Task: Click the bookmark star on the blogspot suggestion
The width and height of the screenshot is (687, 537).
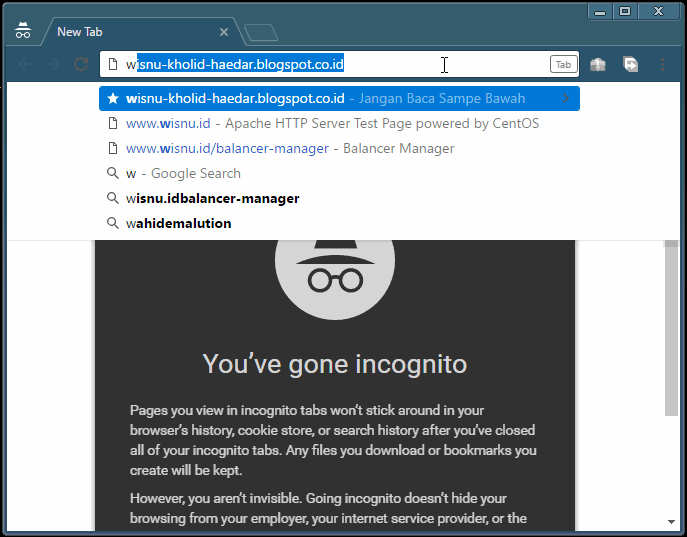Action: tap(113, 99)
